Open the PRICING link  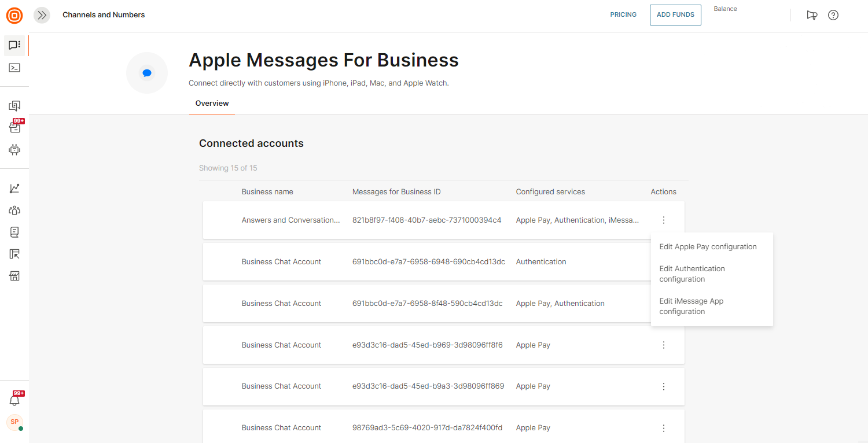tap(623, 15)
